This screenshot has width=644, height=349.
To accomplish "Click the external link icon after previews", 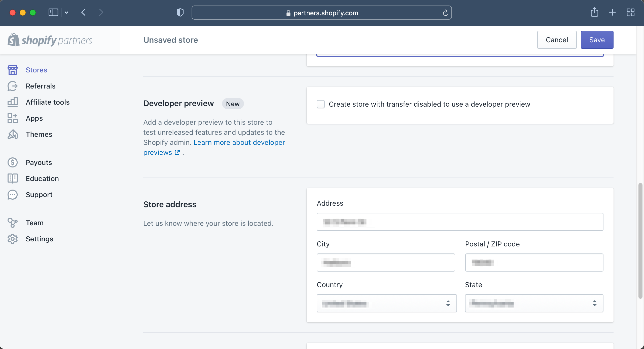I will 177,152.
